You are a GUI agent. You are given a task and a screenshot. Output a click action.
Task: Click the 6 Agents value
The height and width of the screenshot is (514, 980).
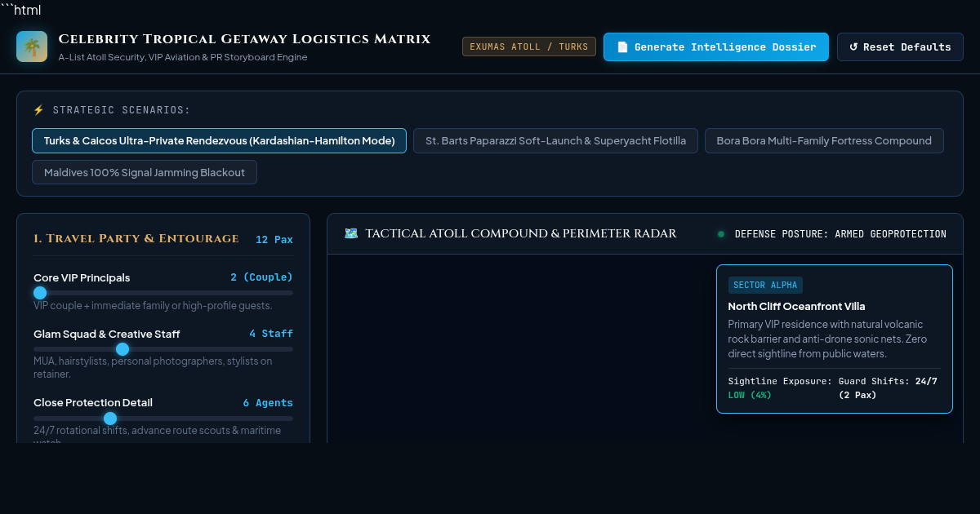(x=268, y=403)
